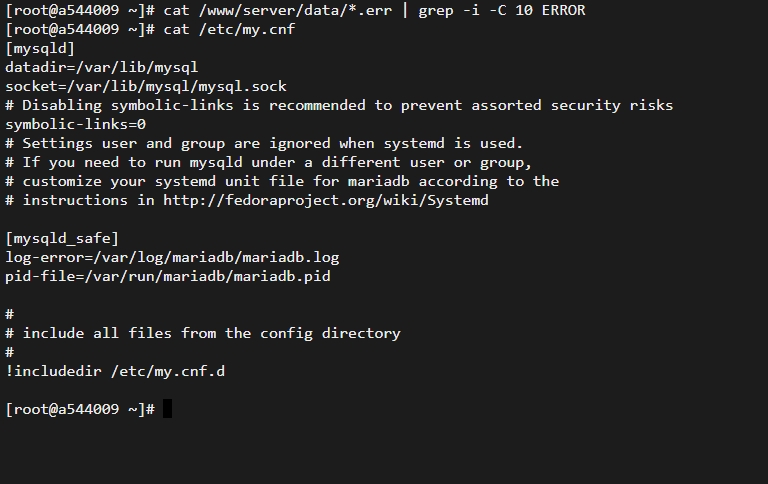The width and height of the screenshot is (768, 484).
Task: Click the fedoraproject.org Systemd wiki URL
Action: (326, 200)
